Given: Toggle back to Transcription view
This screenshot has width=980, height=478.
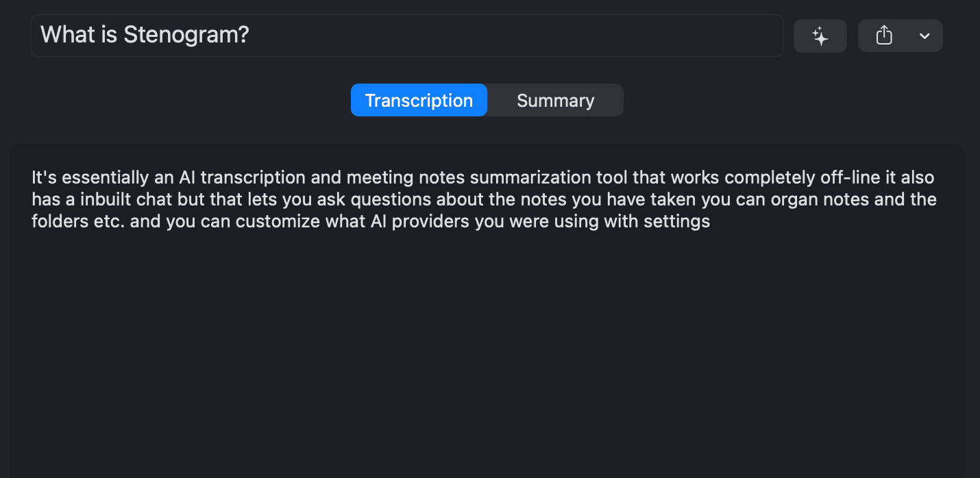Looking at the screenshot, I should tap(419, 100).
